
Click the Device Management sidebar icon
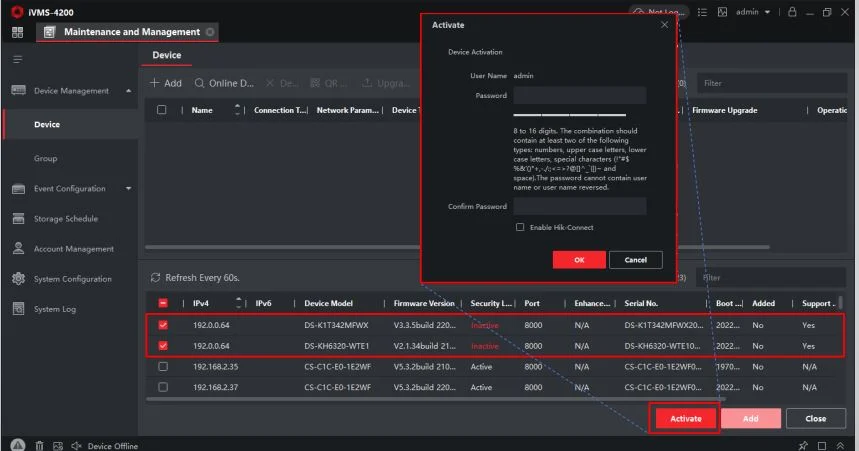tap(19, 90)
